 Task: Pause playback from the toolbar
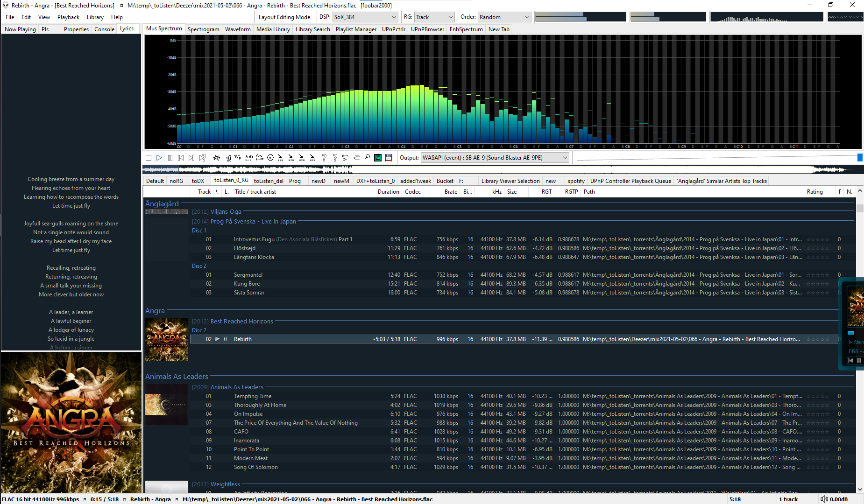click(170, 158)
